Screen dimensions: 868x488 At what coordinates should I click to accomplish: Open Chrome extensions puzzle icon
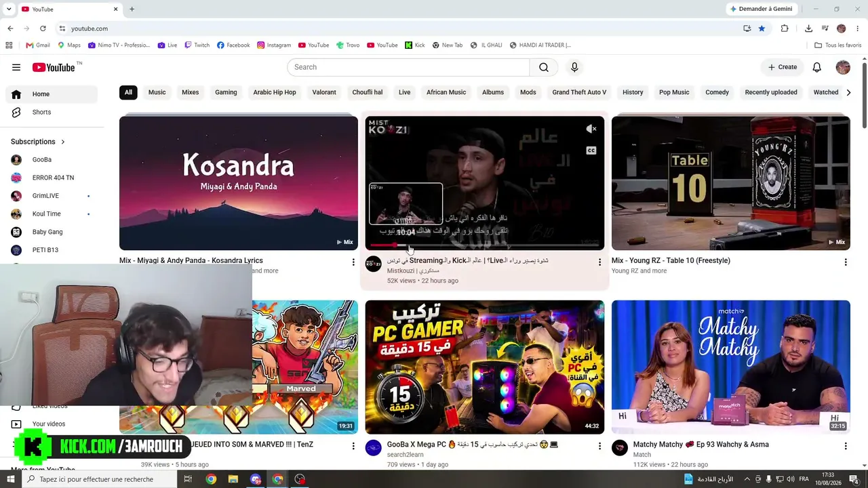tap(785, 28)
